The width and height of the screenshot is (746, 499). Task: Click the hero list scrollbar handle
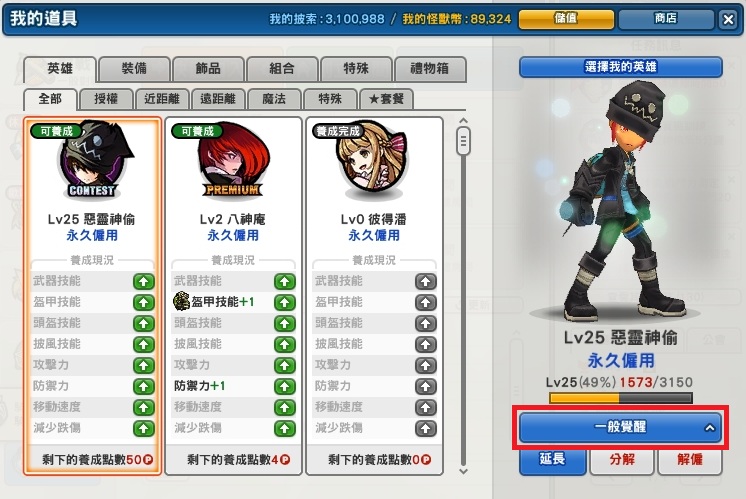coord(463,141)
